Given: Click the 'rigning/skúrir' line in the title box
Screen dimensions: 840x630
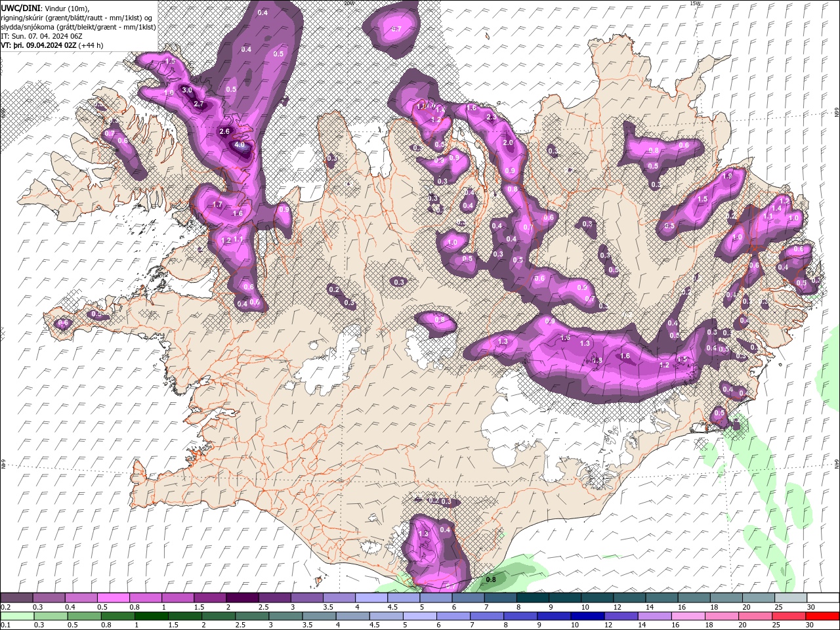Looking at the screenshot, I should click(x=77, y=18).
